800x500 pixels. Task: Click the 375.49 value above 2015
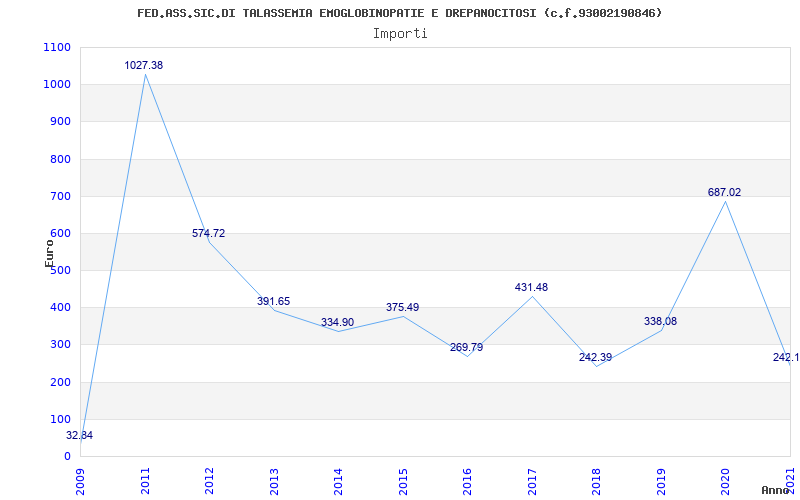pos(403,307)
